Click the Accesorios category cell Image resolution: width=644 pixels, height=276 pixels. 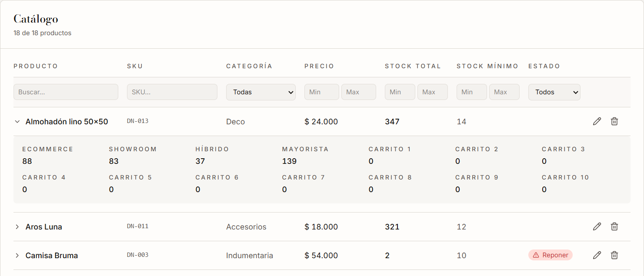[246, 227]
